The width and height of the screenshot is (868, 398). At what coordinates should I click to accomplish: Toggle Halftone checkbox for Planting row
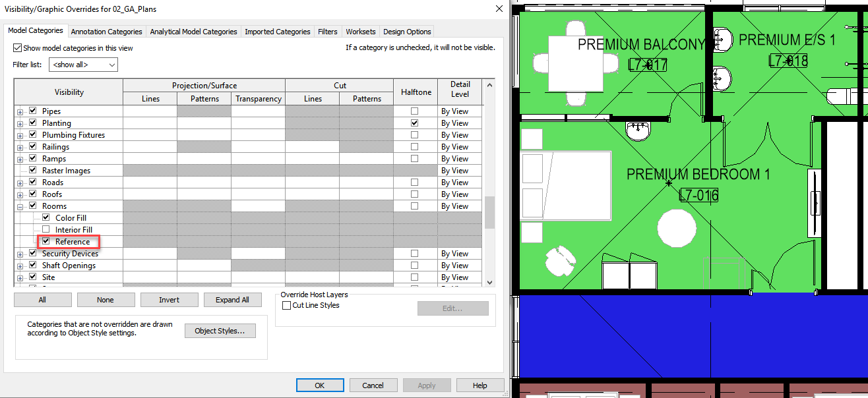tap(414, 123)
